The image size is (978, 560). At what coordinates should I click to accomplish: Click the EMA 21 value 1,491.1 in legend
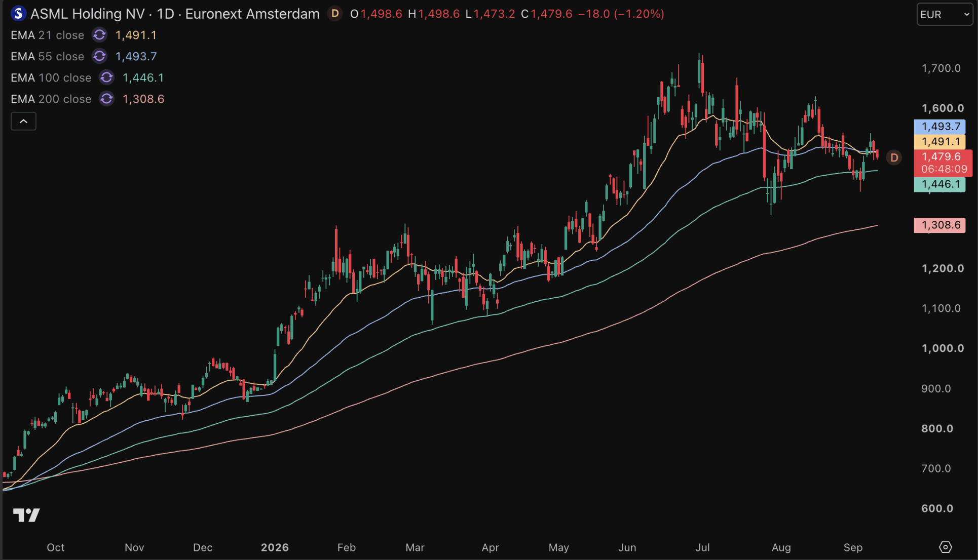click(136, 35)
